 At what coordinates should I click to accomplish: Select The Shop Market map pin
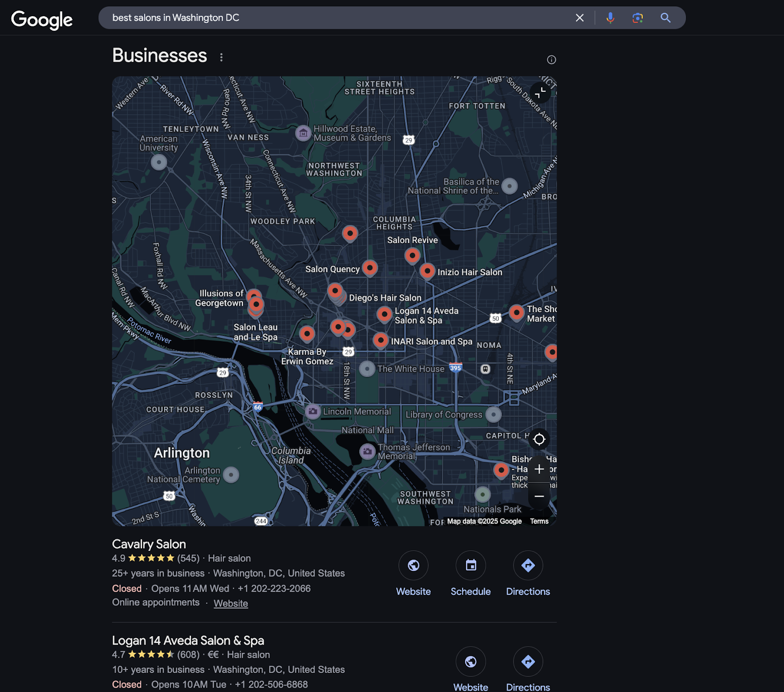(x=516, y=312)
